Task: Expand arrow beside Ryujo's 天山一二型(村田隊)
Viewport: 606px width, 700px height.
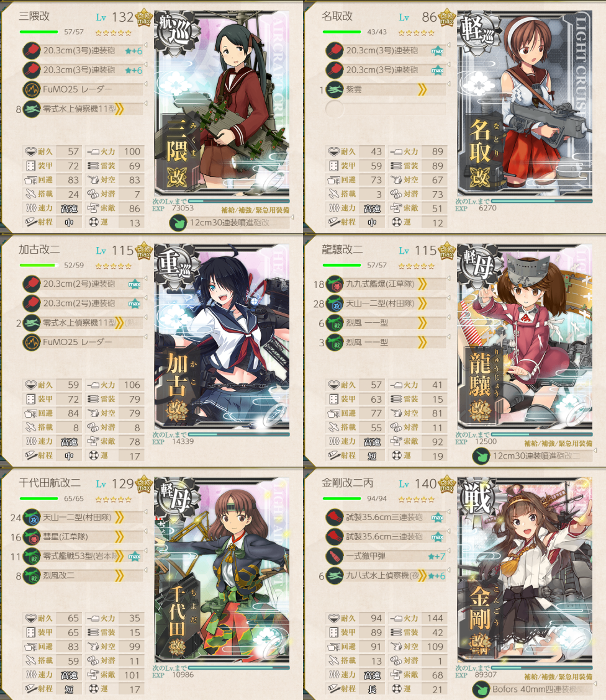Action: 448,298
